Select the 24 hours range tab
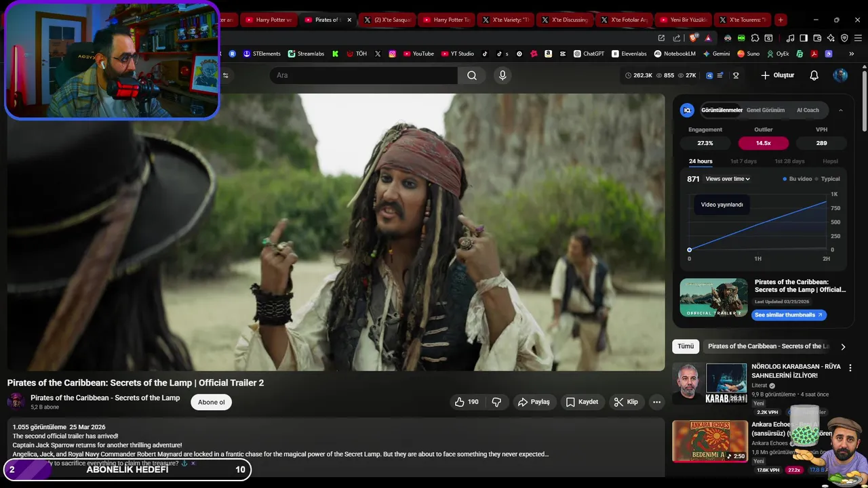 point(701,161)
